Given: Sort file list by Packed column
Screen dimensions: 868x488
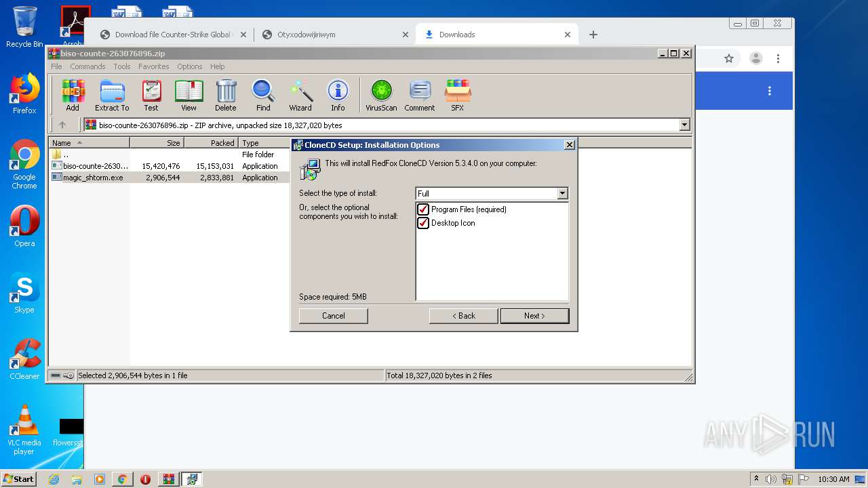Looking at the screenshot, I should (211, 143).
